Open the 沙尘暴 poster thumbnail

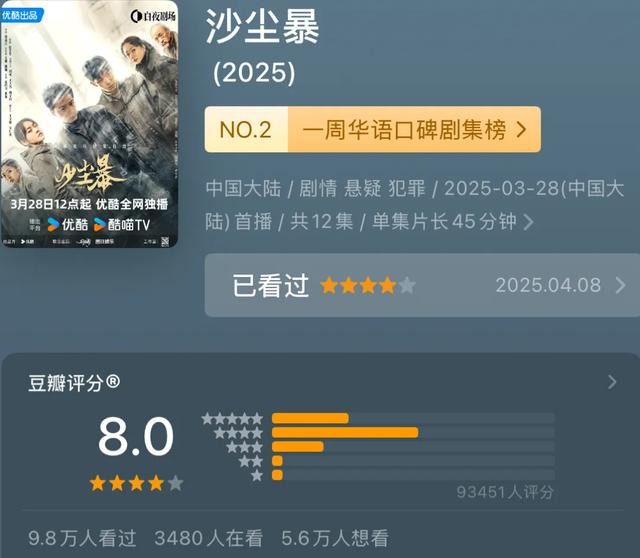click(89, 124)
